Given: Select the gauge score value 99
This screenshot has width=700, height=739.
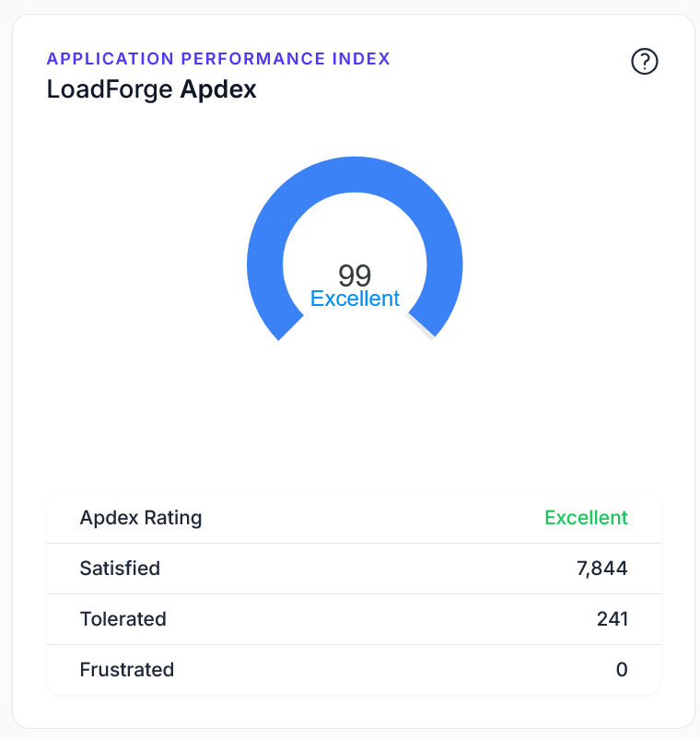Looking at the screenshot, I should (355, 276).
